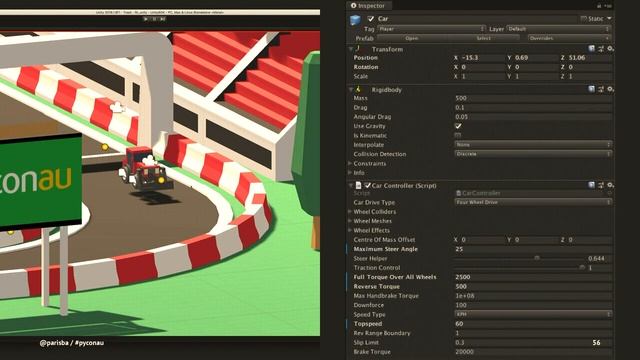Click the Step button in Unity toolbar

[x=162, y=19]
